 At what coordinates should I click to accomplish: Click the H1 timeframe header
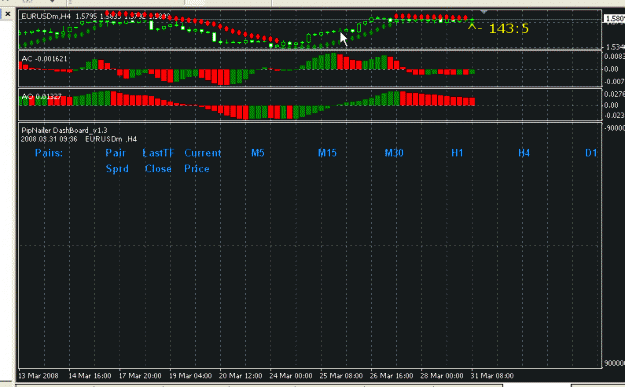coord(457,153)
